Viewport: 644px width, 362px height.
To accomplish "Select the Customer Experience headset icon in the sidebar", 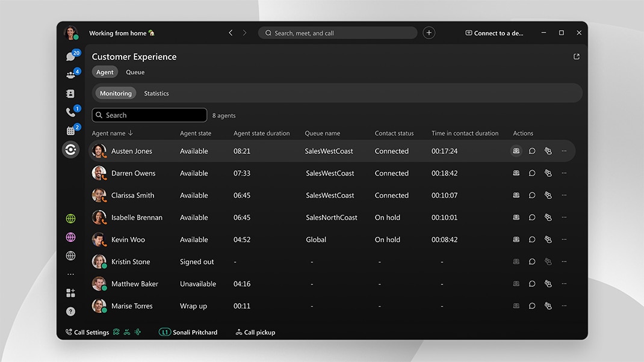I will (x=70, y=149).
